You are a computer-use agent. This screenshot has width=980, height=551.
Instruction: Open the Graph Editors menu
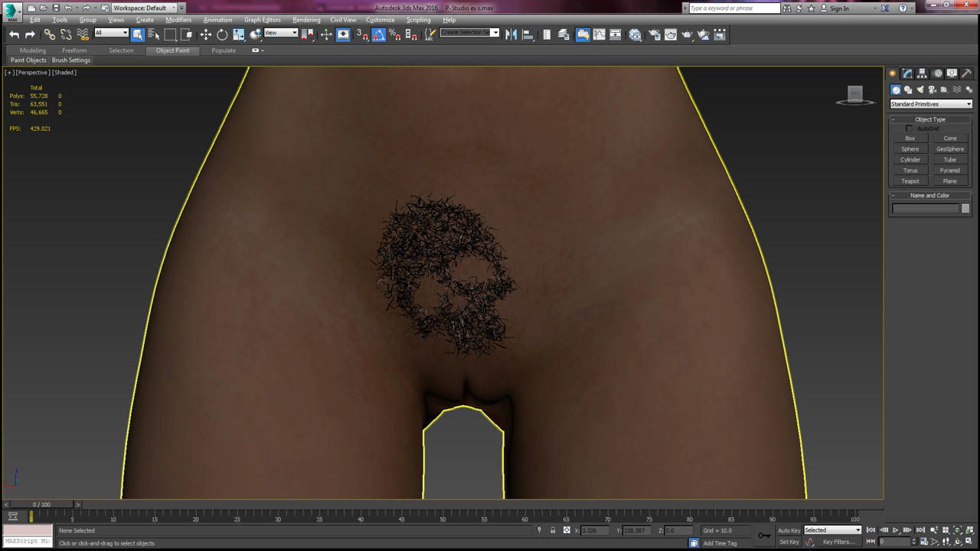point(263,20)
